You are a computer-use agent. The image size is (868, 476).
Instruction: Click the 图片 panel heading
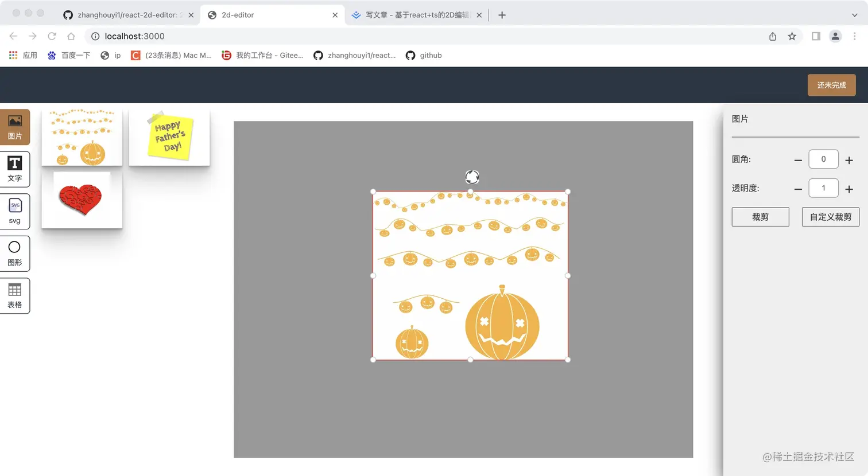(x=740, y=119)
